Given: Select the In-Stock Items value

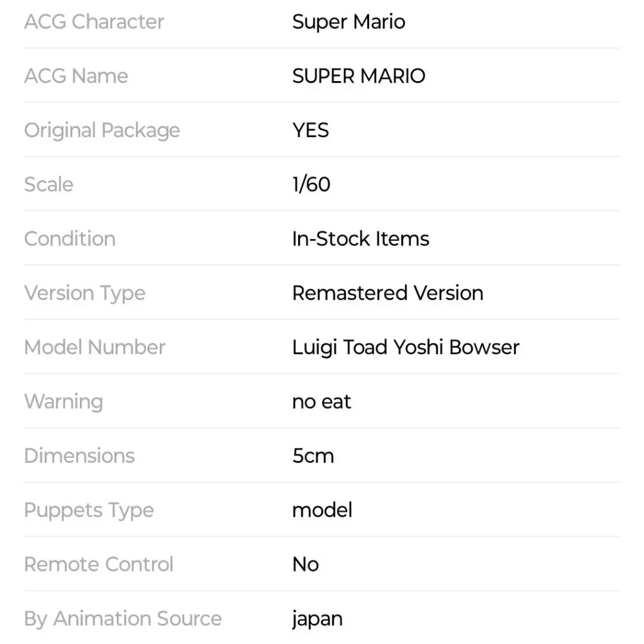Looking at the screenshot, I should pyautogui.click(x=361, y=239).
